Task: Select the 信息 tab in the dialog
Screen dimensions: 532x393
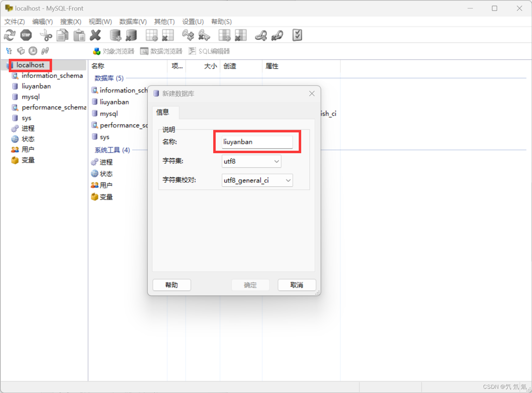Action: (165, 112)
